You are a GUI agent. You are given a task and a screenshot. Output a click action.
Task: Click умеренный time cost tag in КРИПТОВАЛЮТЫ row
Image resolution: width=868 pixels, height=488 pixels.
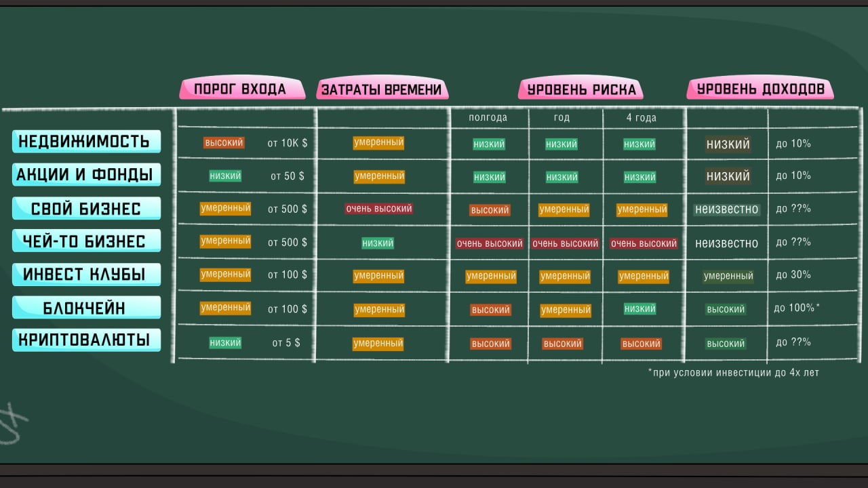pos(378,344)
